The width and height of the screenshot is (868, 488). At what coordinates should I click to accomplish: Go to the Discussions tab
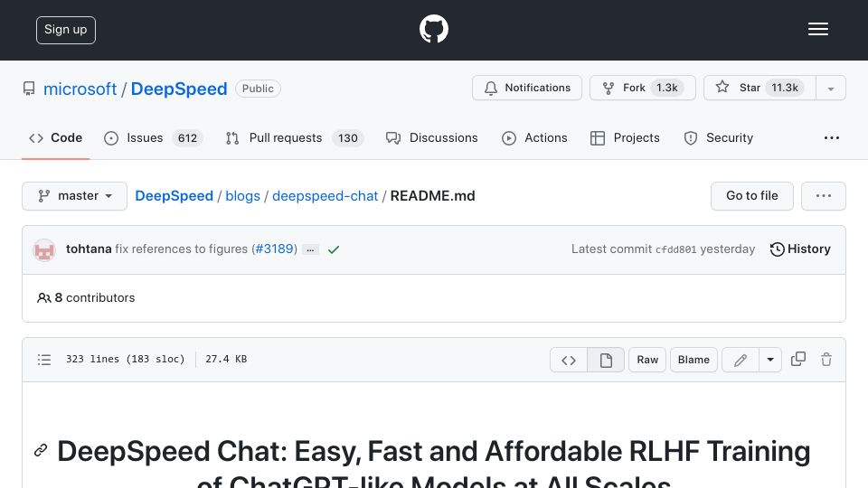(431, 137)
